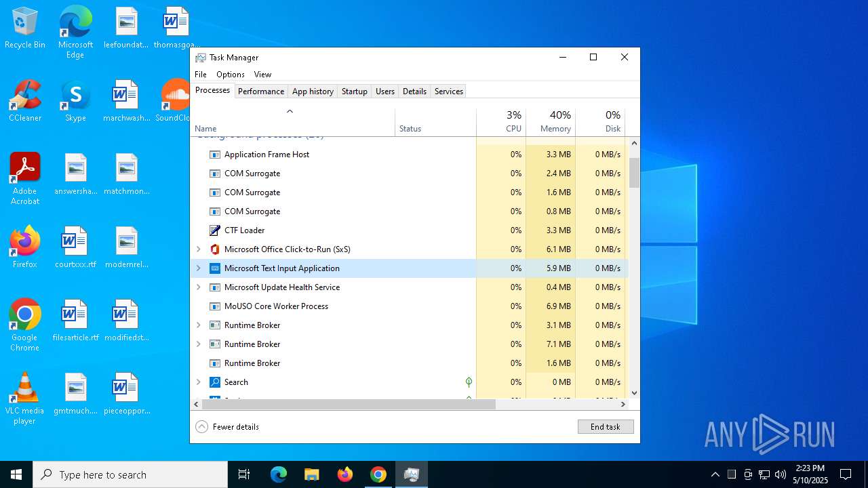This screenshot has height=488, width=868.
Task: Click the Task View taskbar icon
Action: pyautogui.click(x=244, y=474)
